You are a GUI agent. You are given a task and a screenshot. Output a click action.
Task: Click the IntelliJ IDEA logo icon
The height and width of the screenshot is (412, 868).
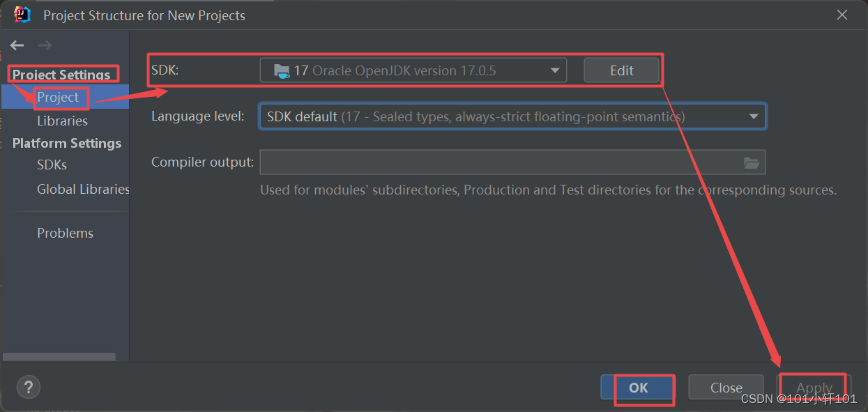22,14
